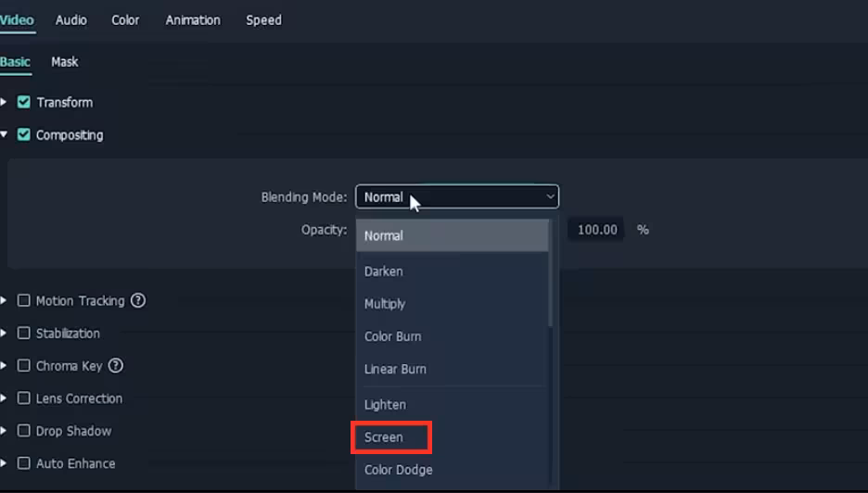Pick the Color Dodge blending option
This screenshot has width=868, height=493.
pos(398,470)
